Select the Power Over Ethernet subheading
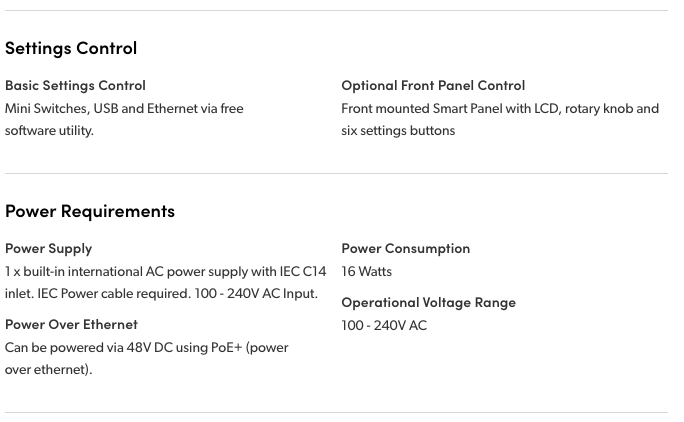684x422 pixels. coord(71,324)
